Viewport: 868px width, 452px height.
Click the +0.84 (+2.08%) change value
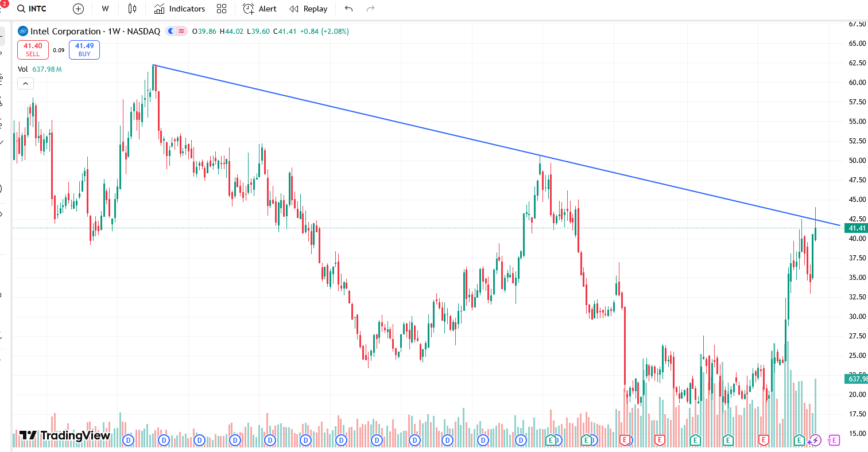324,32
